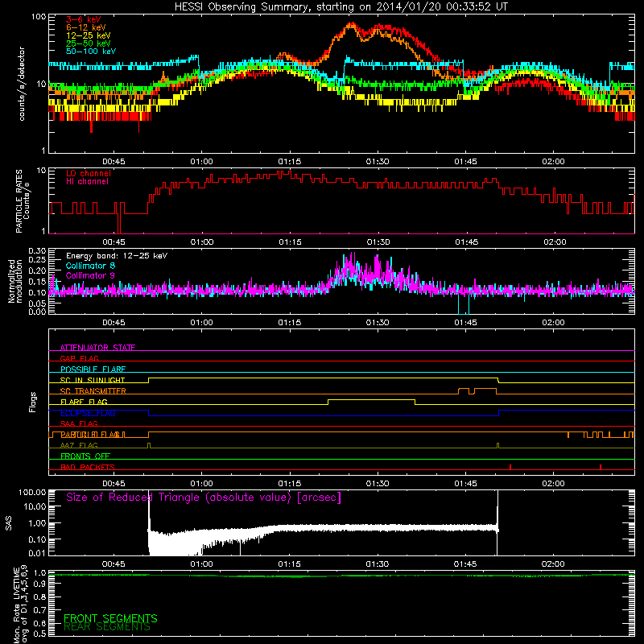
Task: Click the green 25-50 keV legend entry
Action: (x=89, y=43)
